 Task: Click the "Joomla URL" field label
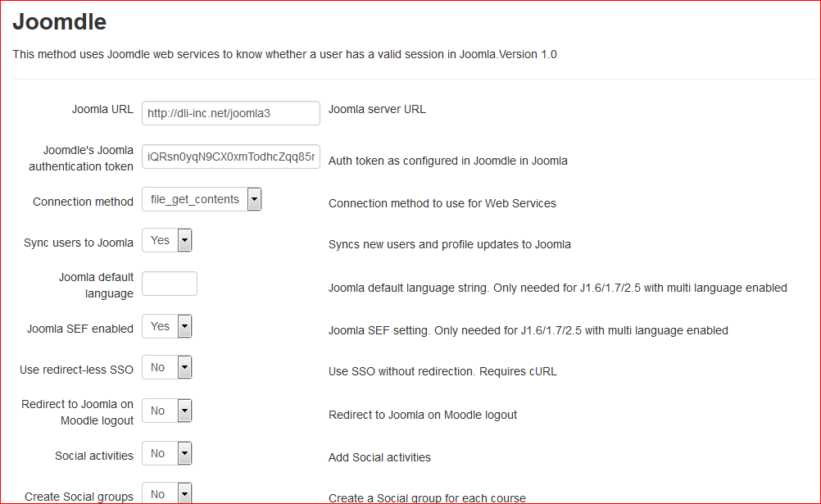[x=102, y=109]
